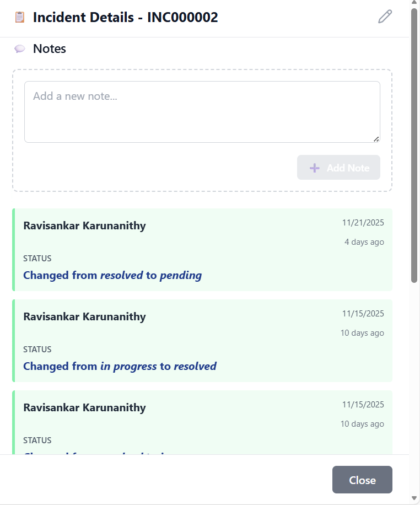Click the plus icon in Add Note
This screenshot has height=505, width=420.
[314, 168]
